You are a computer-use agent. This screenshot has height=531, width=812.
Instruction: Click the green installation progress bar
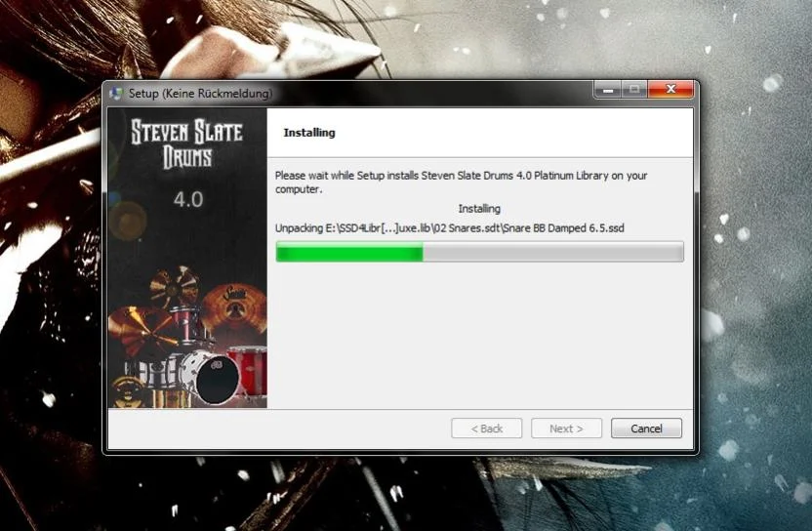(x=479, y=252)
